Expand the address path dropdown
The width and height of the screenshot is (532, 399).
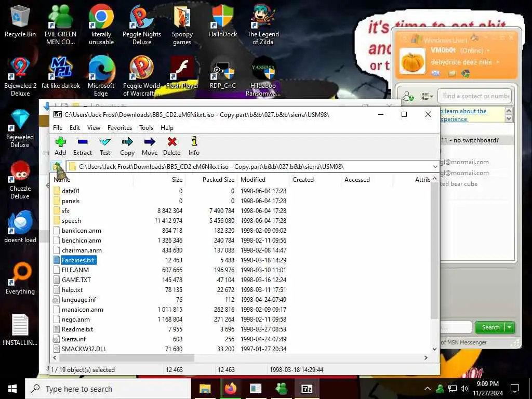435,167
